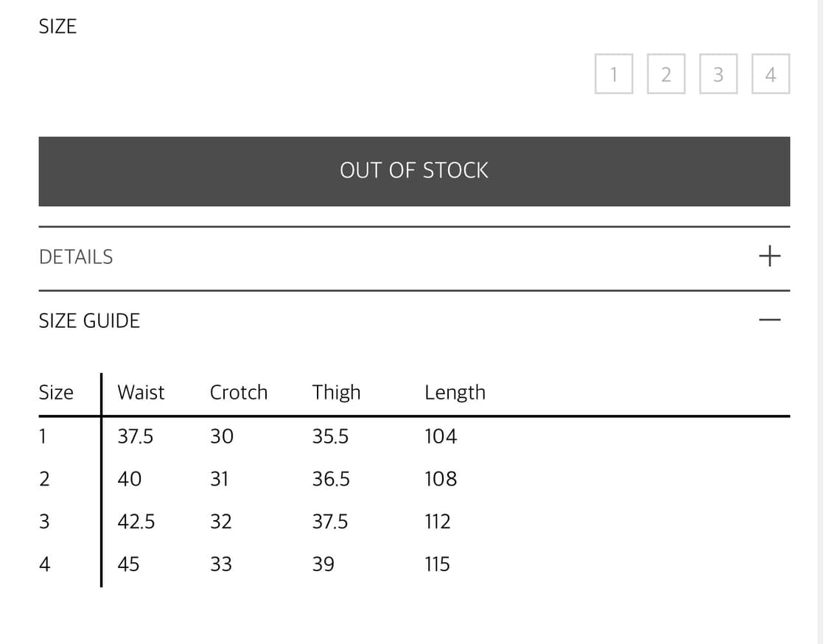
Task: Click the OUT OF STOCK button
Action: [413, 171]
